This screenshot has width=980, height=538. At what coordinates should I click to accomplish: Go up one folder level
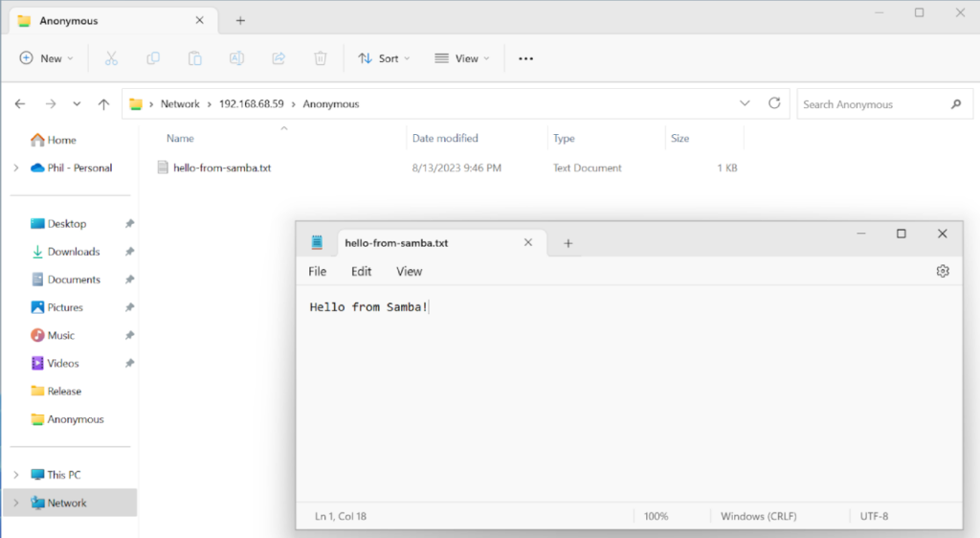tap(103, 104)
